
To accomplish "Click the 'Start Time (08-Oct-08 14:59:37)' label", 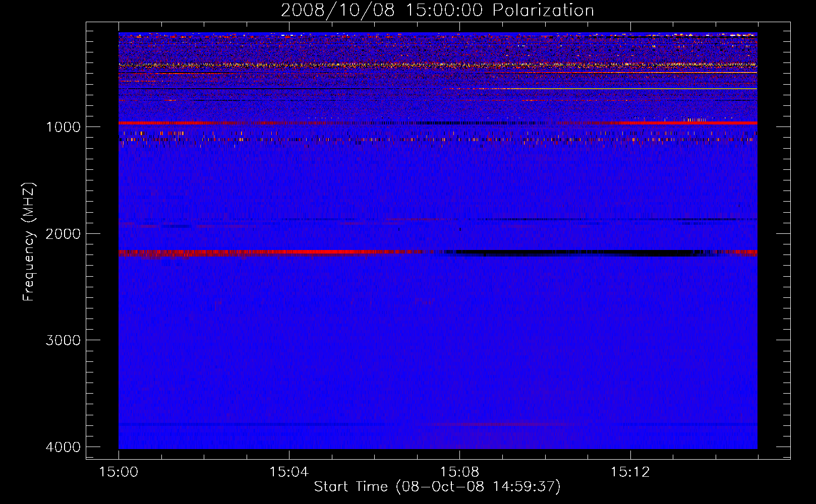I will [x=437, y=487].
